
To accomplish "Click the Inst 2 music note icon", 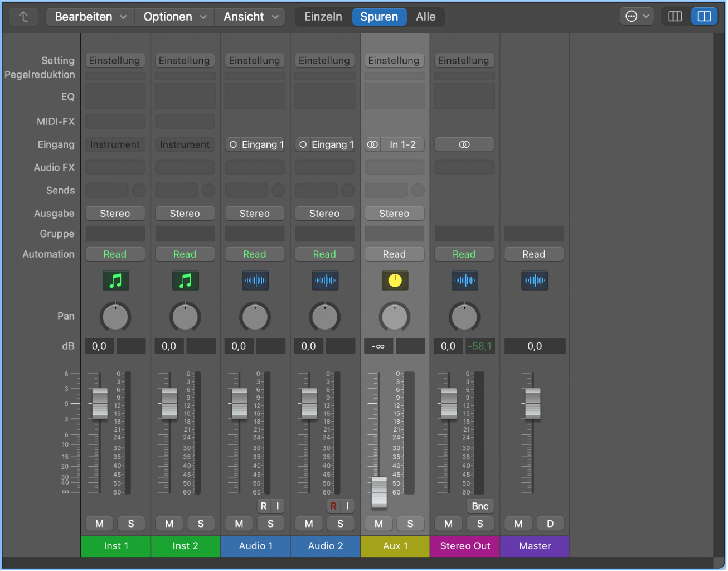I will pos(186,280).
